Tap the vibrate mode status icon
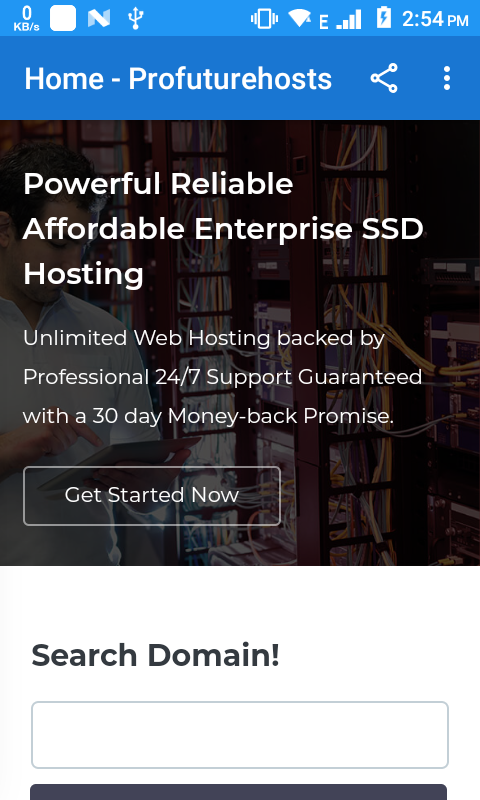 tap(264, 19)
